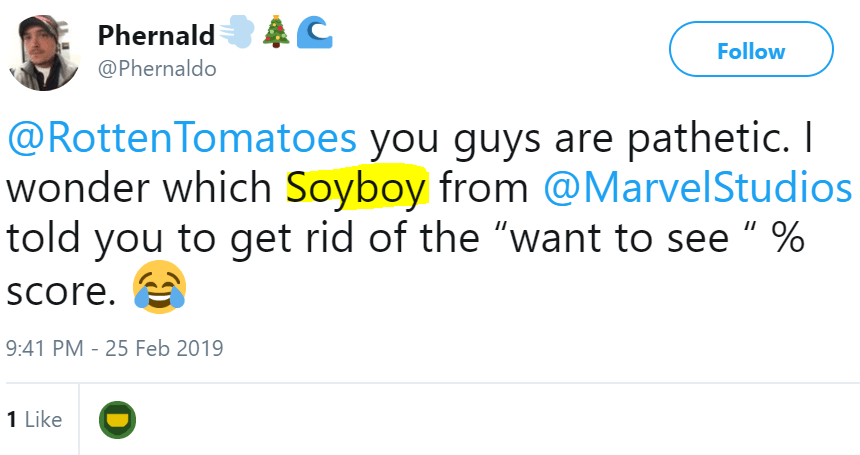Open the @RottenTomatoes mention

(182, 138)
